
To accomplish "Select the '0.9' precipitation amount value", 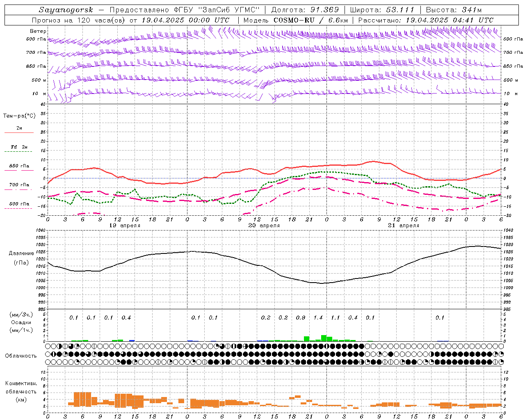I will [x=301, y=317].
